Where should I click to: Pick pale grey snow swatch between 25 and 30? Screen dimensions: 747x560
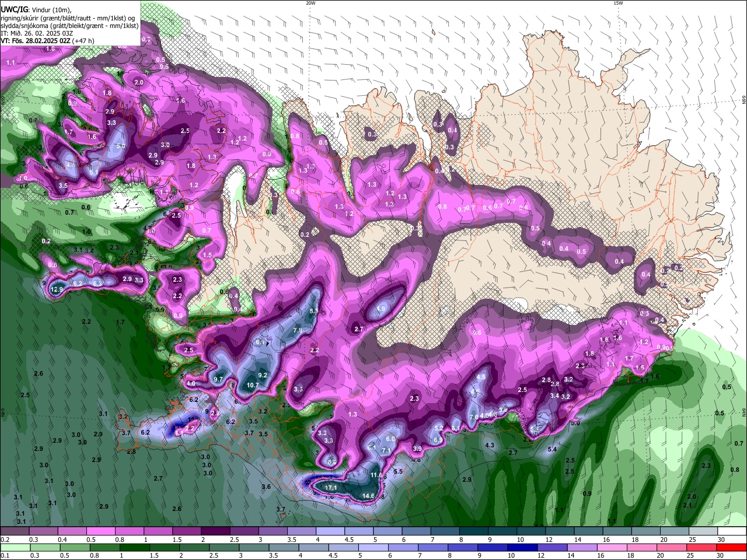pos(704,531)
